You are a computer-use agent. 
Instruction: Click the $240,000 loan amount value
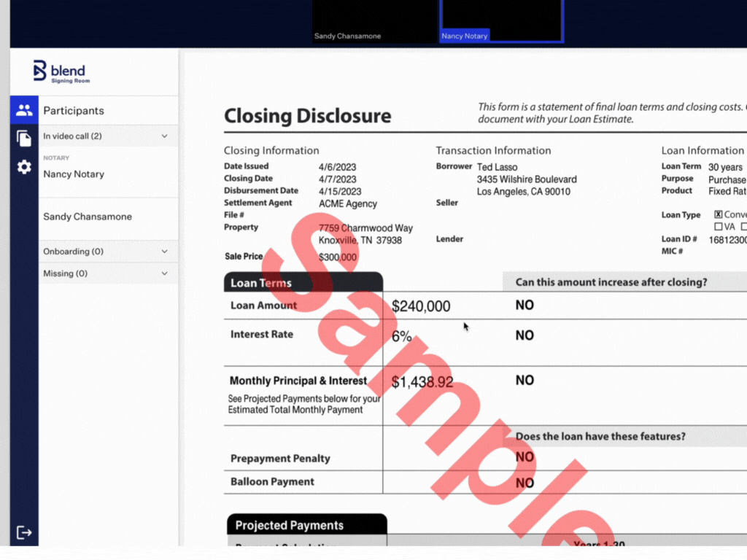coord(421,306)
